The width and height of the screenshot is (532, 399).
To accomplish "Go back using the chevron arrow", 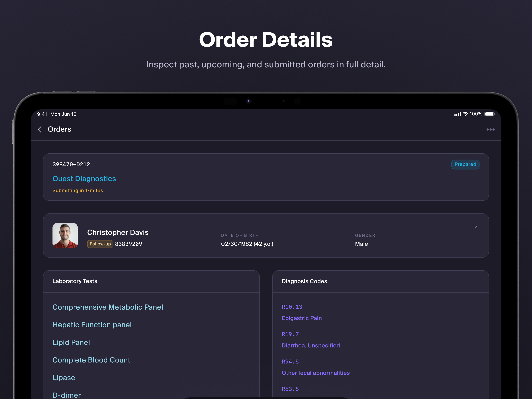I will [x=40, y=130].
